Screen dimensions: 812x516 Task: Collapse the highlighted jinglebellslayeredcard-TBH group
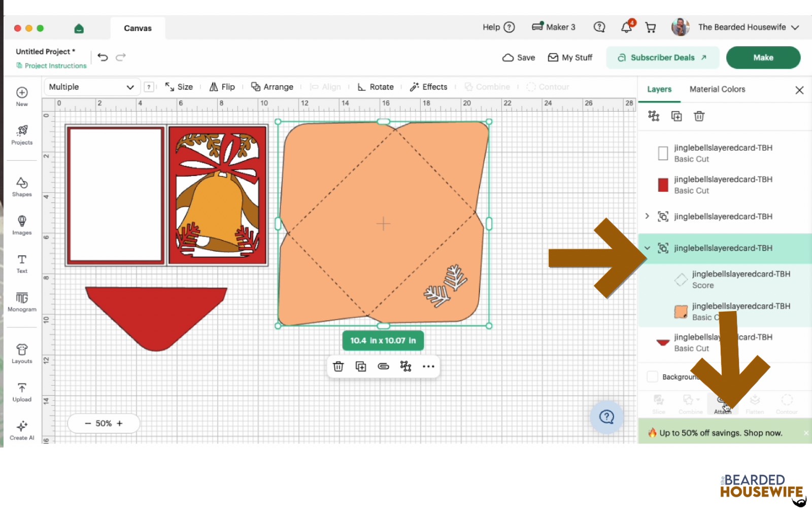pos(647,248)
